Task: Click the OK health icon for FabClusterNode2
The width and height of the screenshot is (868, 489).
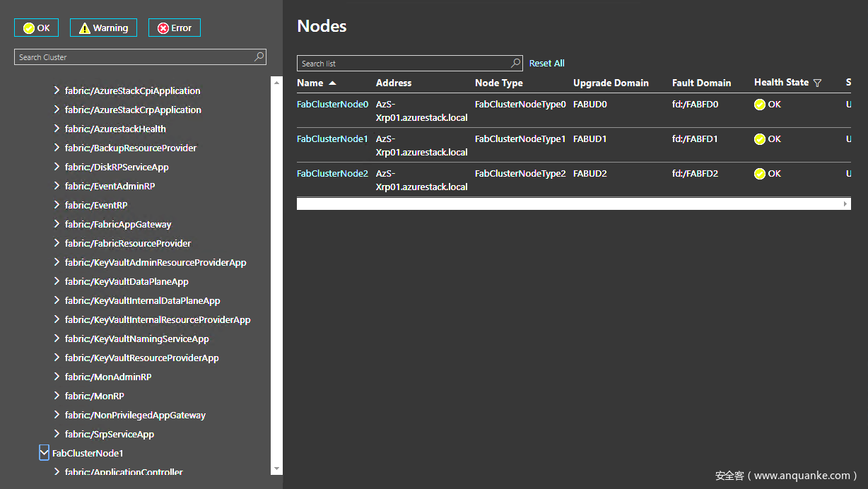Action: pos(760,174)
